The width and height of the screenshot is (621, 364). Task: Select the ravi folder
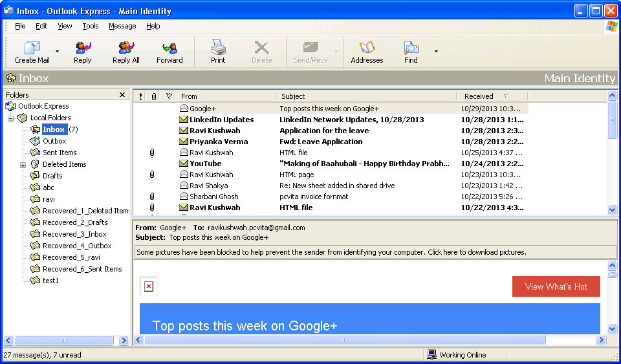pos(49,199)
